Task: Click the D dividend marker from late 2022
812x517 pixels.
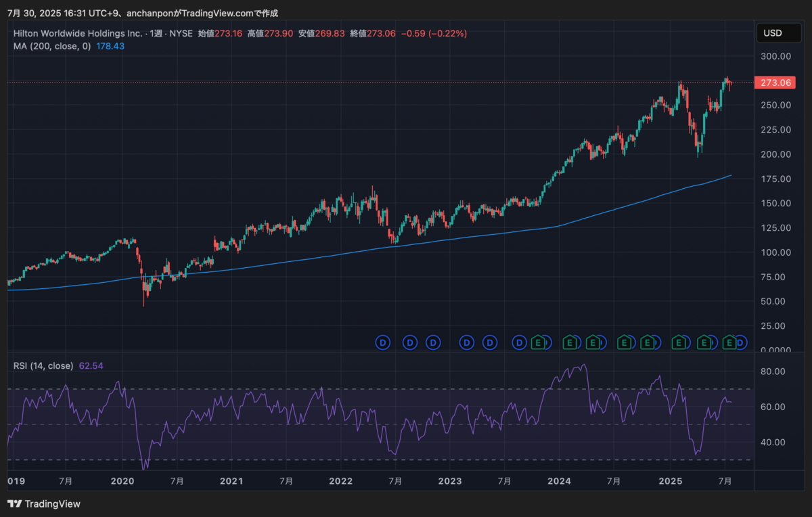Action: [433, 343]
